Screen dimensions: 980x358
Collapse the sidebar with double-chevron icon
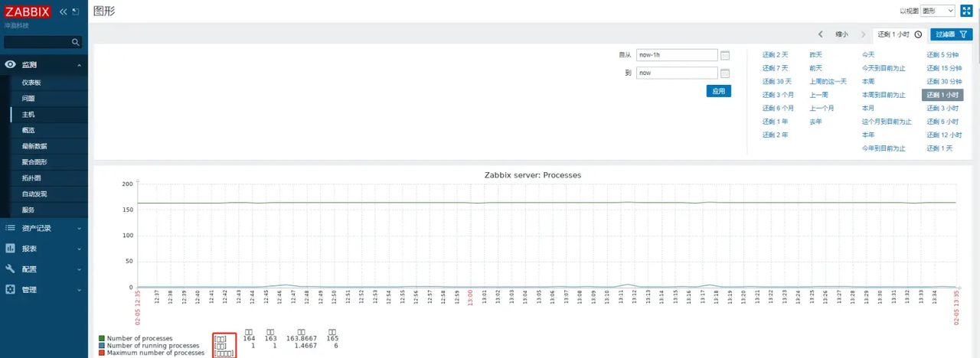pos(64,11)
